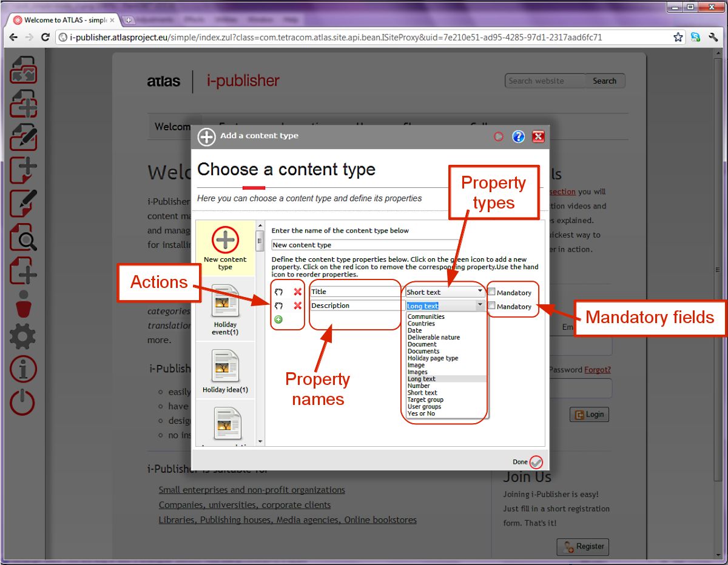Click the add site icon below the top sidebar icon
Image resolution: width=728 pixels, height=565 pixels.
(x=24, y=103)
